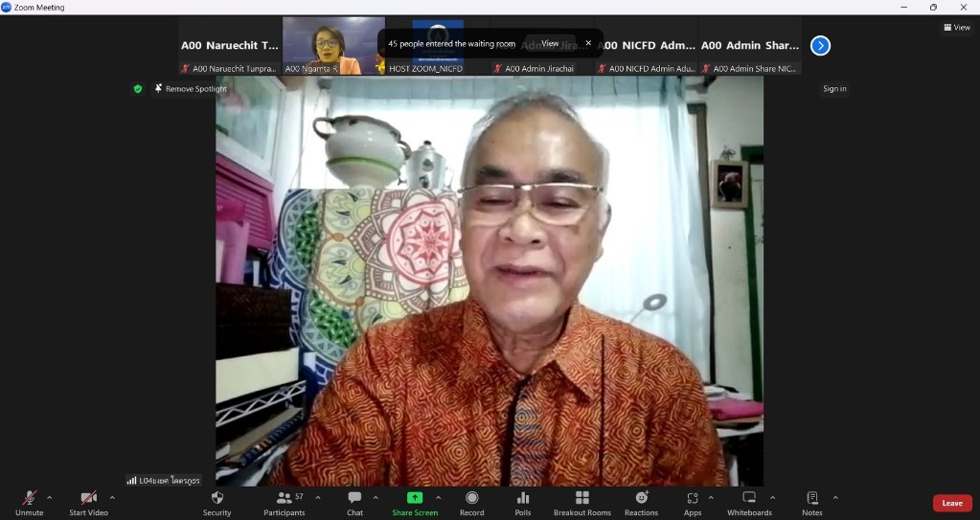Click the spotlighted speaker video
The image size is (980, 520).
[490, 282]
